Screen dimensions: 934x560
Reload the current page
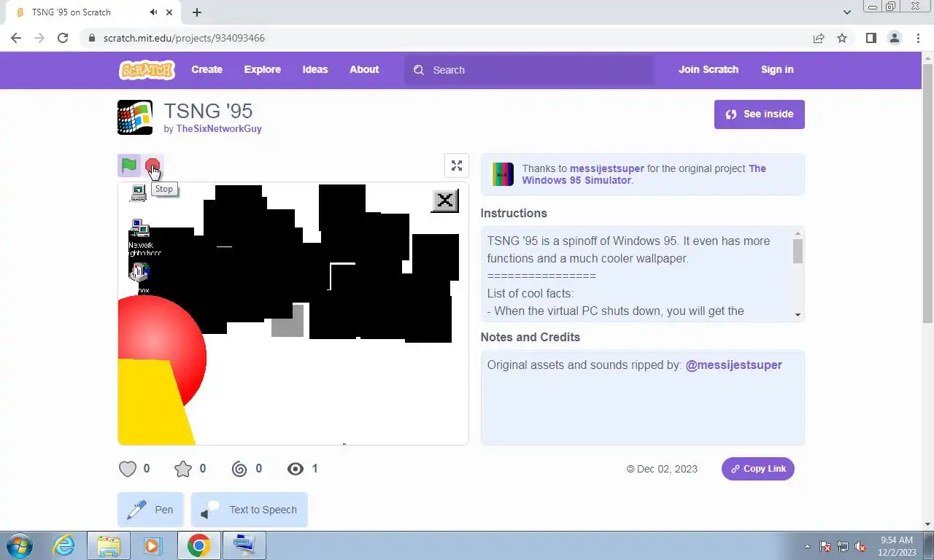coord(63,38)
